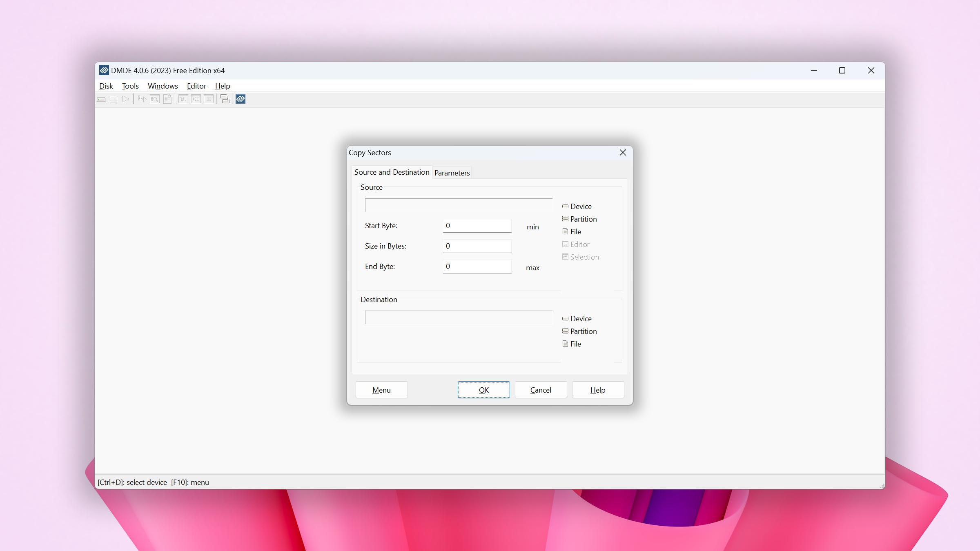
Task: Click the Tree panel toolbar icon
Action: tap(183, 99)
